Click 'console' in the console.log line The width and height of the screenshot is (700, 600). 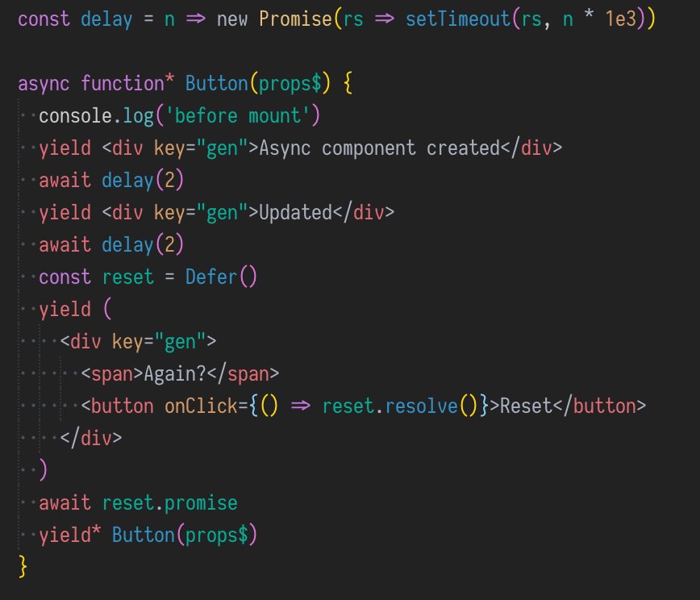[75, 116]
